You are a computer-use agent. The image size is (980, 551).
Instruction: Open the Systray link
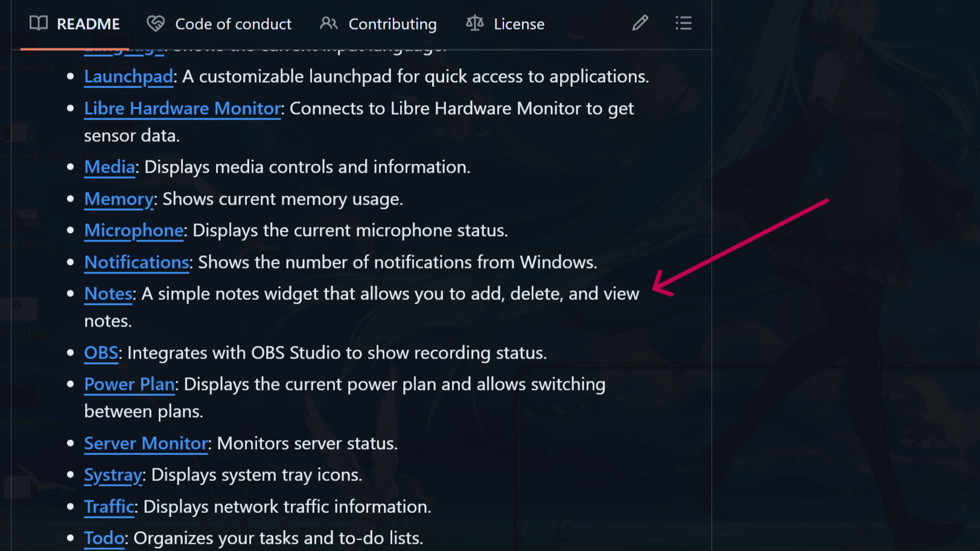click(113, 475)
